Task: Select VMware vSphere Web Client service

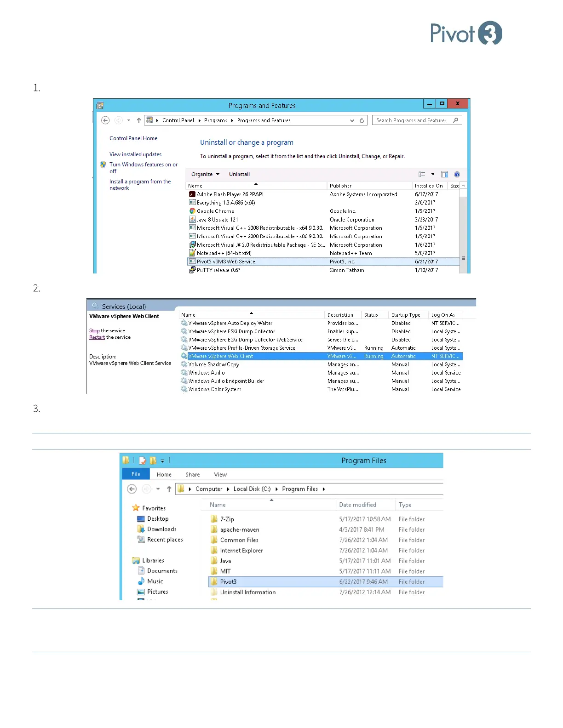Action: [322, 356]
